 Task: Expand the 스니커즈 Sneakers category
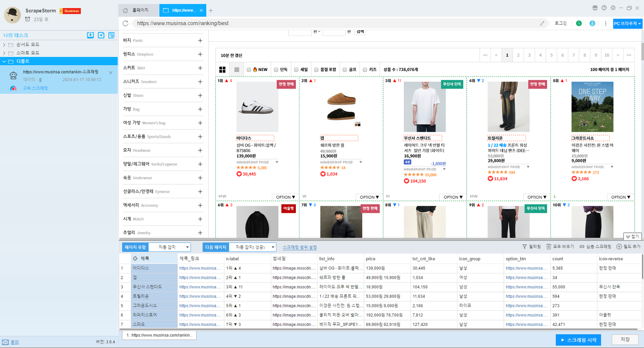pos(200,81)
